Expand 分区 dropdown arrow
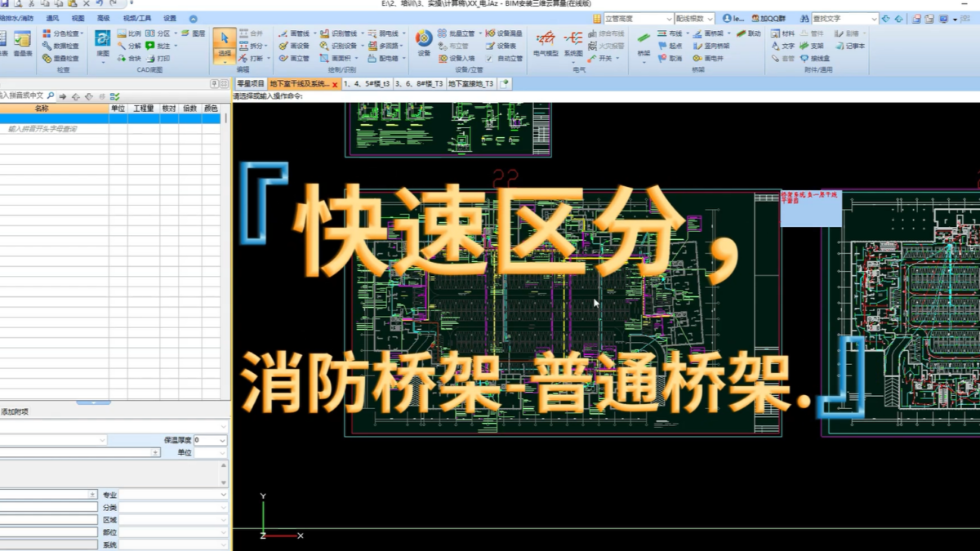 click(x=176, y=33)
